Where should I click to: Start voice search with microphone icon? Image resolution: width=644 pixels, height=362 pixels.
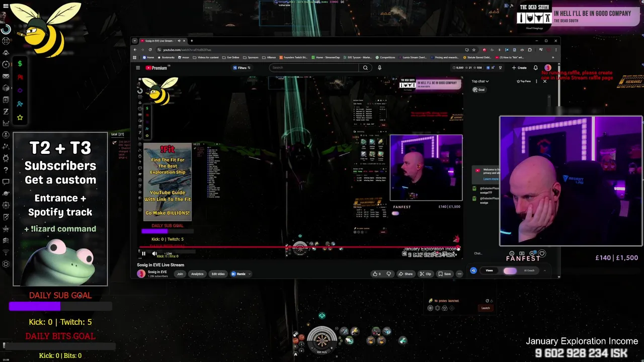(x=379, y=68)
